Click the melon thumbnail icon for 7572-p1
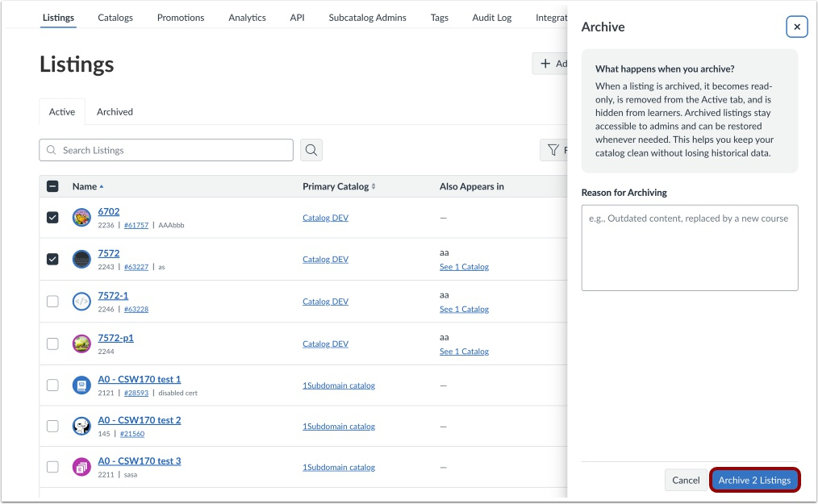 pos(81,343)
